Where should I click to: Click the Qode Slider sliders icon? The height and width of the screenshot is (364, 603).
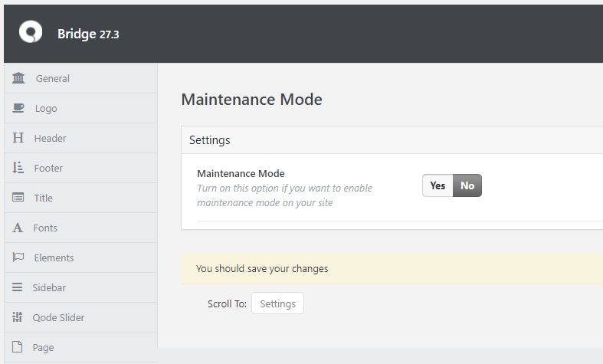(17, 316)
